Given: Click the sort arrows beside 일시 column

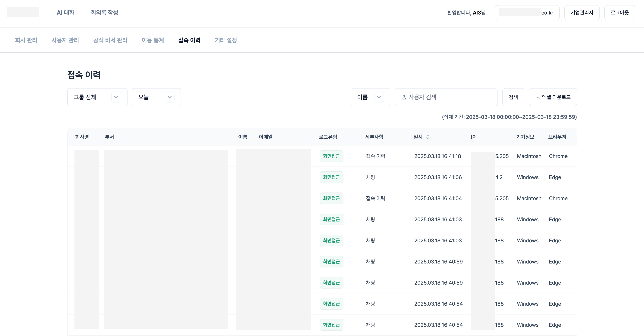Looking at the screenshot, I should pyautogui.click(x=428, y=137).
